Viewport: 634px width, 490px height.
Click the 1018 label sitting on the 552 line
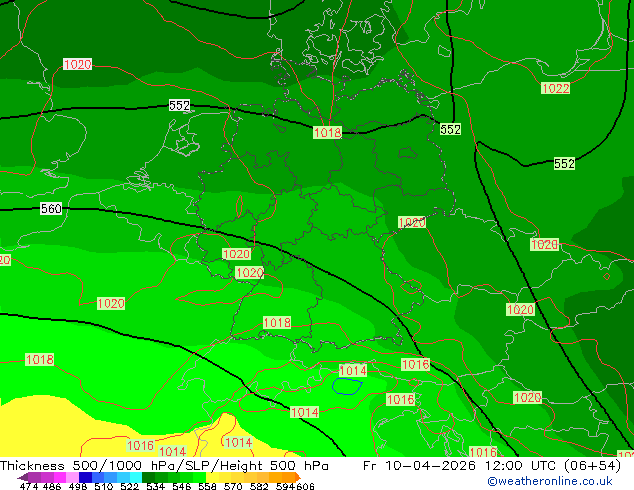[x=327, y=133]
